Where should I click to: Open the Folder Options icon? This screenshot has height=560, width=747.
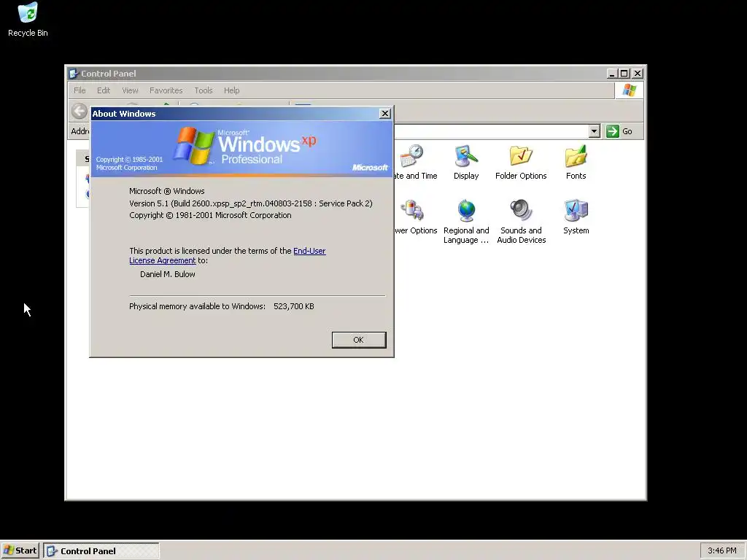pyautogui.click(x=521, y=163)
